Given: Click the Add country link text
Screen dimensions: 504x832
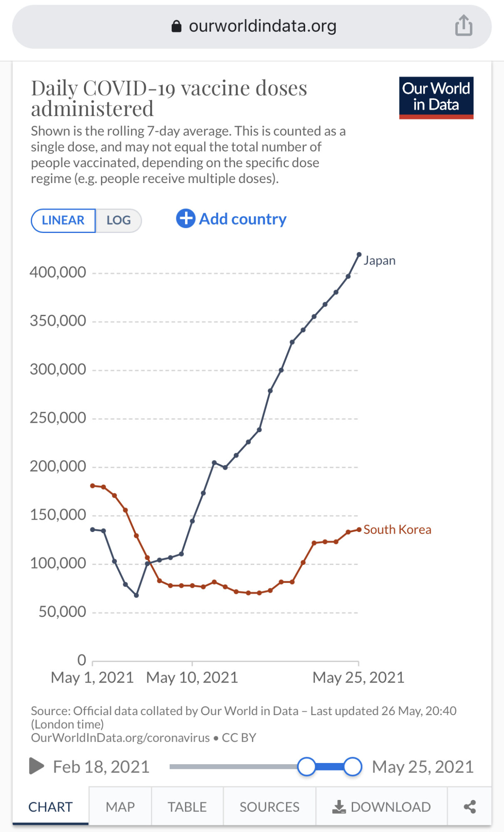Looking at the screenshot, I should point(243,219).
